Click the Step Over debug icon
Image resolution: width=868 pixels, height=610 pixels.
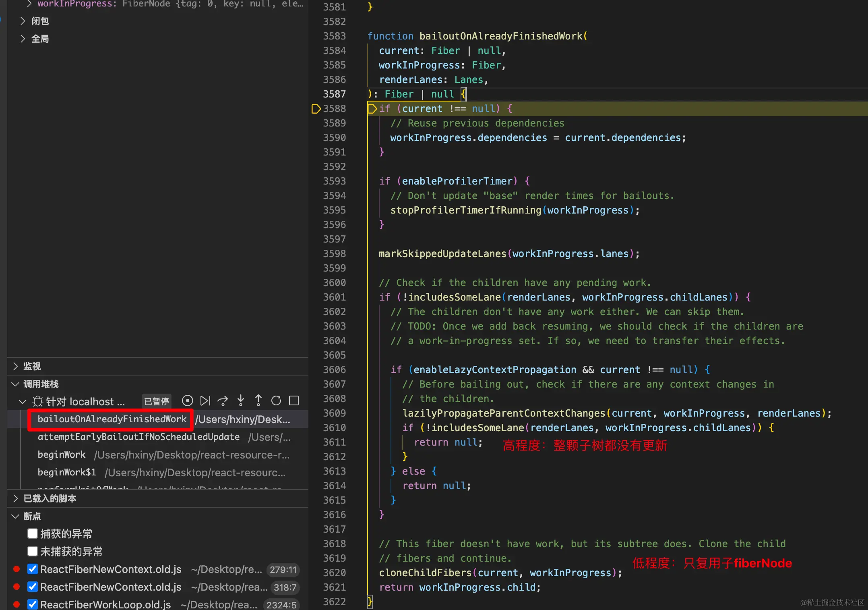tap(223, 400)
